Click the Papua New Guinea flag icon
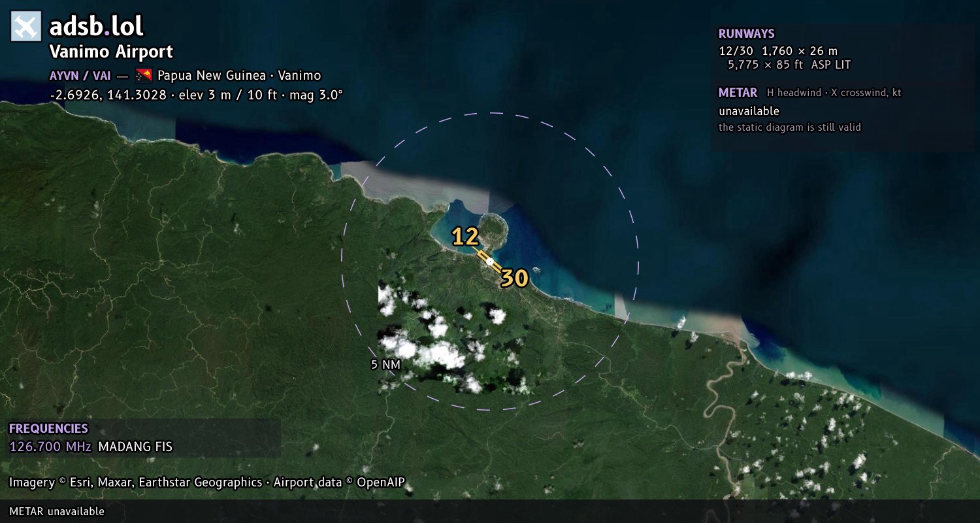Image resolution: width=980 pixels, height=523 pixels. pos(144,75)
